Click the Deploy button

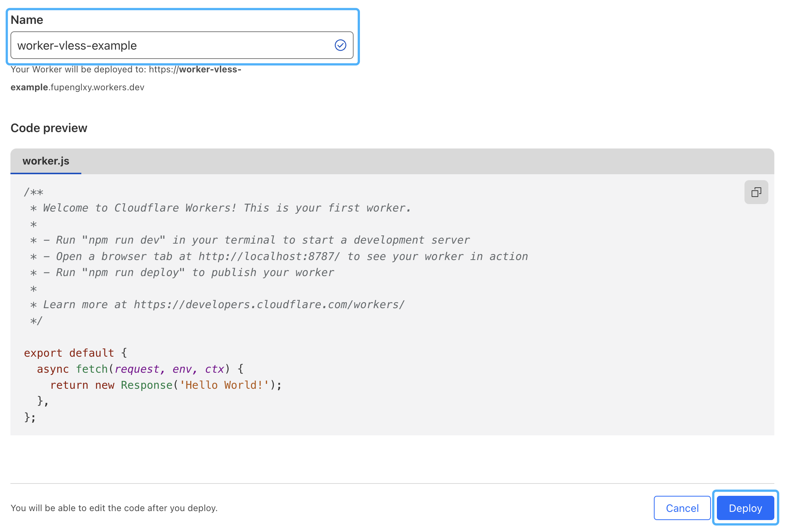click(x=745, y=508)
